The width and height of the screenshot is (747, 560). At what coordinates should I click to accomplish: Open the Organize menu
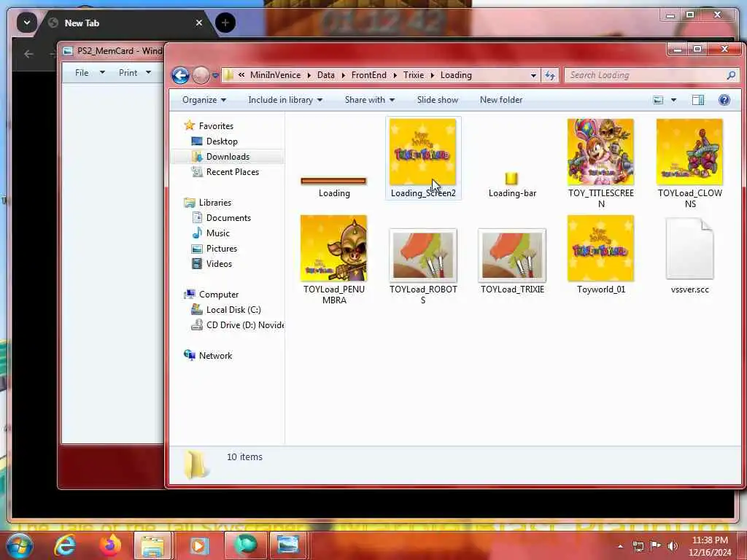(204, 100)
